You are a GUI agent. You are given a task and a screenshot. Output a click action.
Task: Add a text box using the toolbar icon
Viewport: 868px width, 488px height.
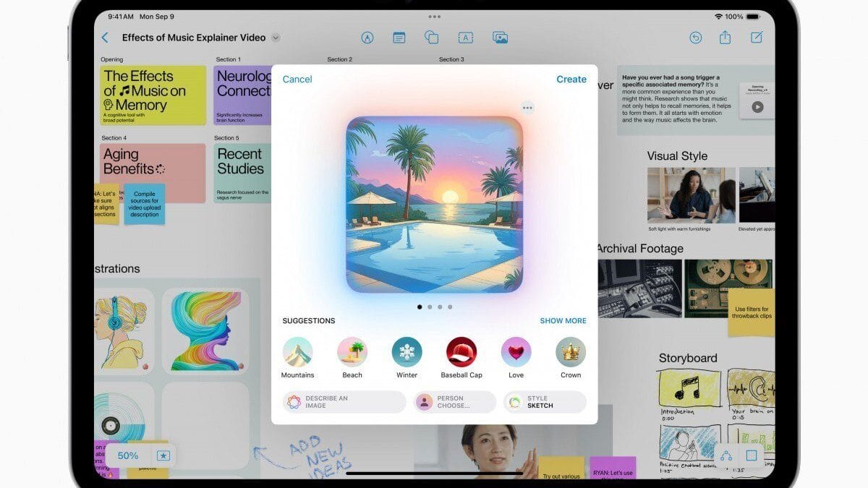[466, 37]
